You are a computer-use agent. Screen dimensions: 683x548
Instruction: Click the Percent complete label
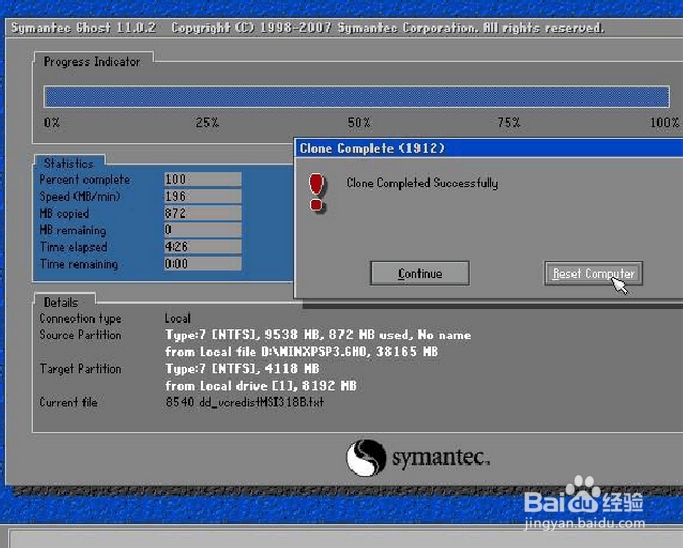tap(85, 179)
